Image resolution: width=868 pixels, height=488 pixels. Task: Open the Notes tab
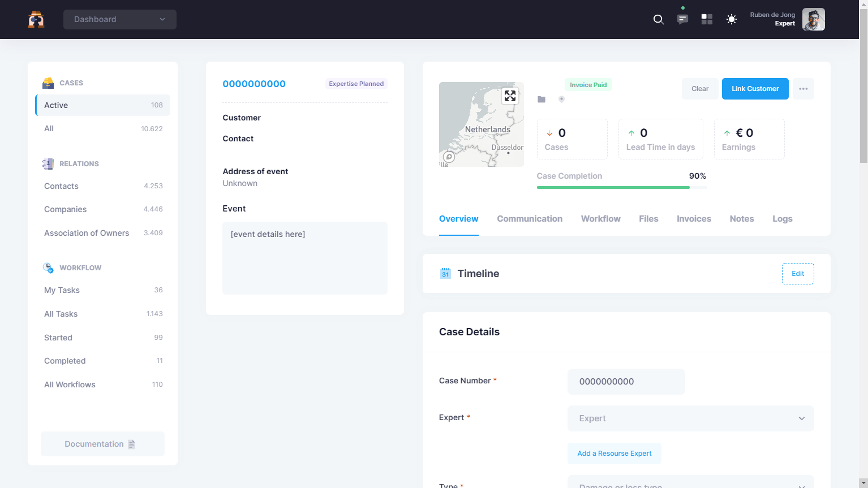[x=742, y=219]
